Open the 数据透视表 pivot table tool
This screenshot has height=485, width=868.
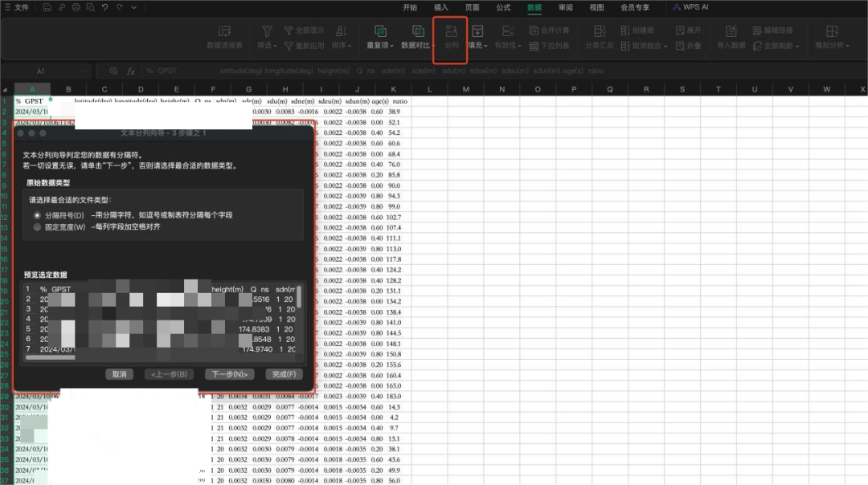click(x=224, y=37)
